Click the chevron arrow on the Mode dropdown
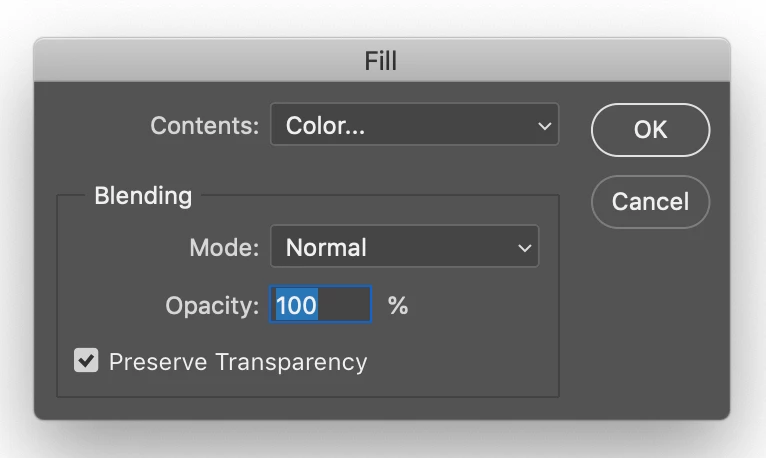766x458 pixels. (525, 248)
